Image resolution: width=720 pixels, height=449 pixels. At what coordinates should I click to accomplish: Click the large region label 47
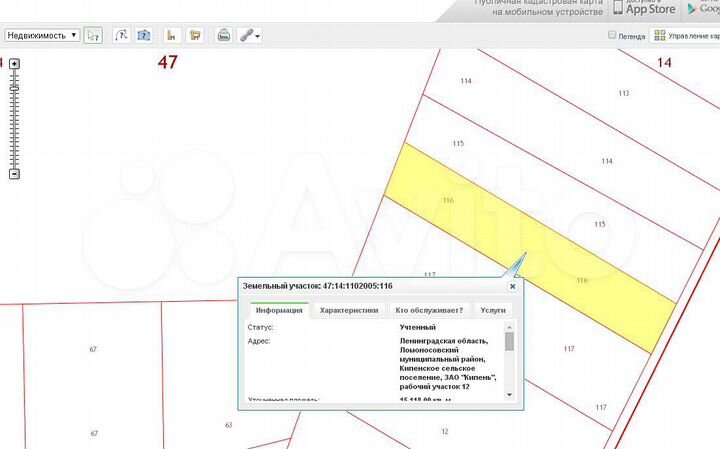[168, 62]
